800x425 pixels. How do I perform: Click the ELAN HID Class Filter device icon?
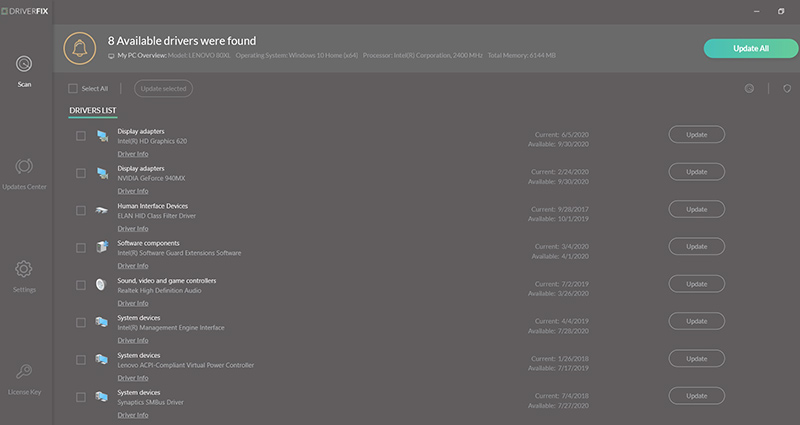[102, 210]
